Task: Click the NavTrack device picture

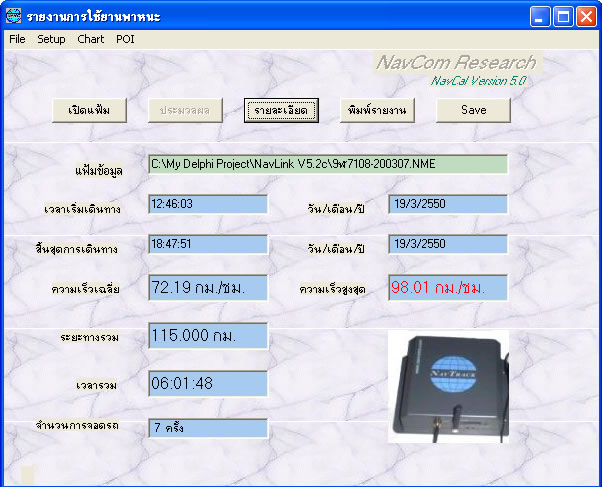Action: (448, 387)
